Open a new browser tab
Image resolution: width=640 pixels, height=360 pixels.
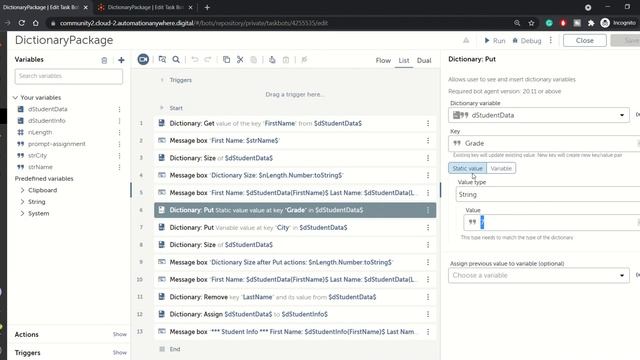[x=207, y=7]
